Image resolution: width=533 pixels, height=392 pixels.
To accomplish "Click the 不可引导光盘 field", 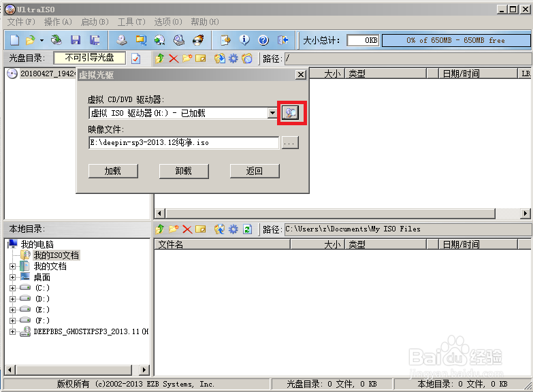I will click(x=89, y=58).
